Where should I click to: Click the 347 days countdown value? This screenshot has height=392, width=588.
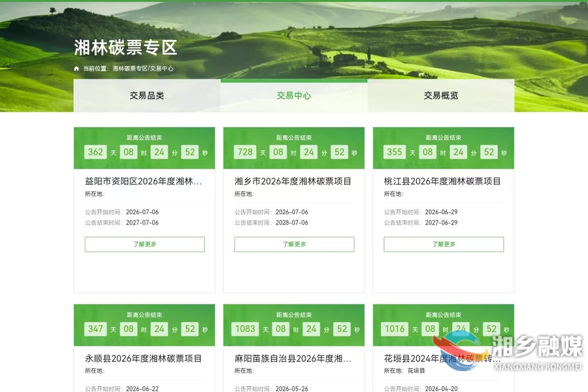95,329
